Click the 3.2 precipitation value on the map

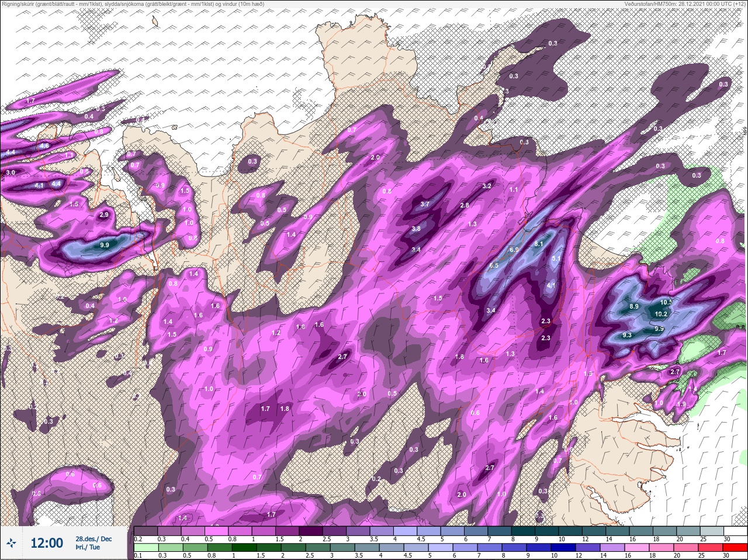coord(486,186)
